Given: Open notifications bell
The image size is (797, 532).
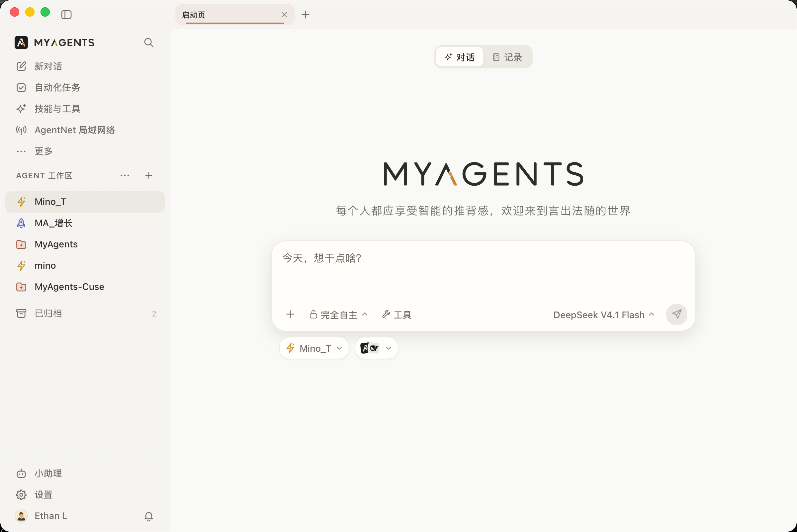Looking at the screenshot, I should [149, 516].
